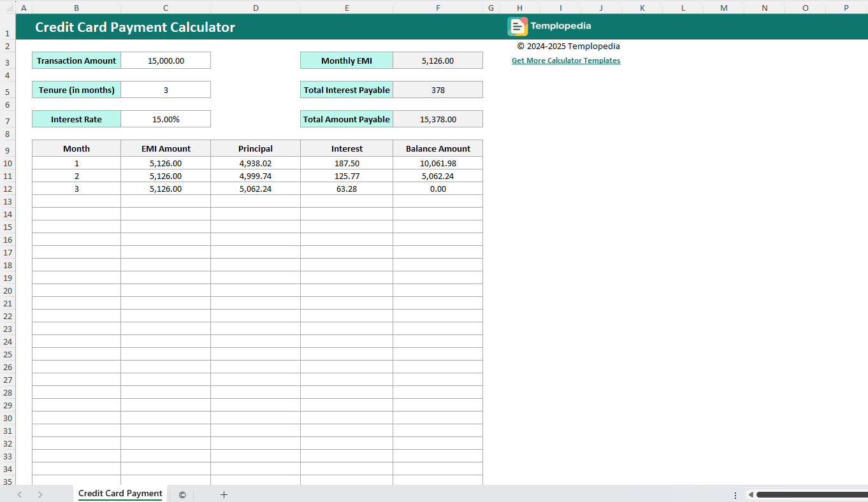Select column P header
This screenshot has width=868, height=502.
[846, 8]
